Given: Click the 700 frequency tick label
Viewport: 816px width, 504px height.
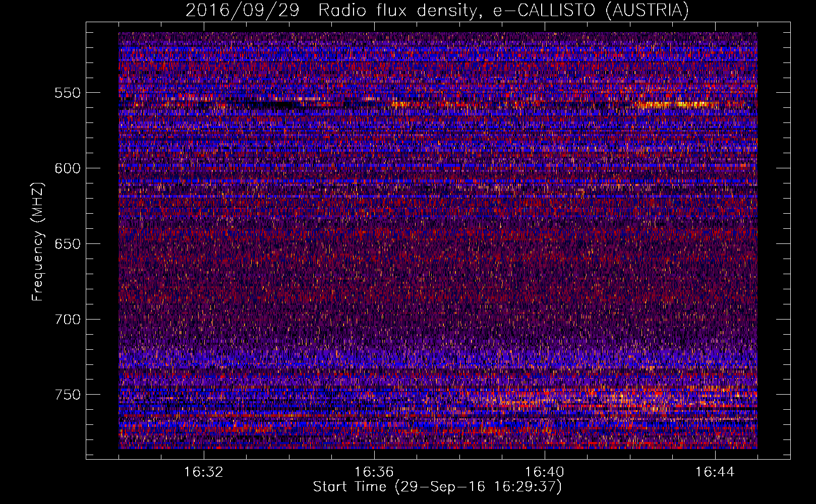Looking at the screenshot, I should [68, 320].
